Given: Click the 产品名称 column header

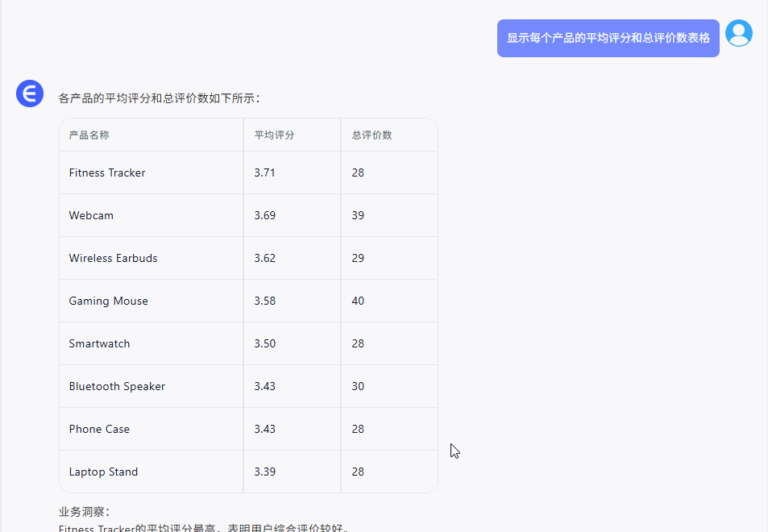Looking at the screenshot, I should (x=152, y=135).
